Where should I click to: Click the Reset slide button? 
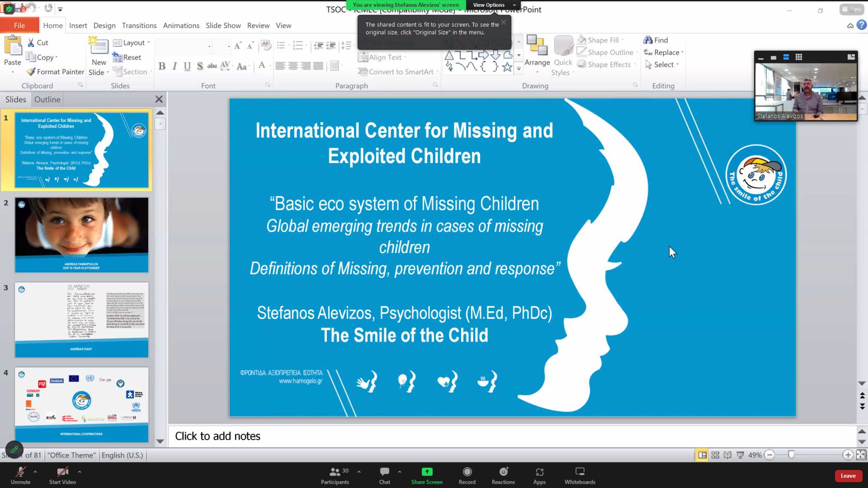click(127, 57)
